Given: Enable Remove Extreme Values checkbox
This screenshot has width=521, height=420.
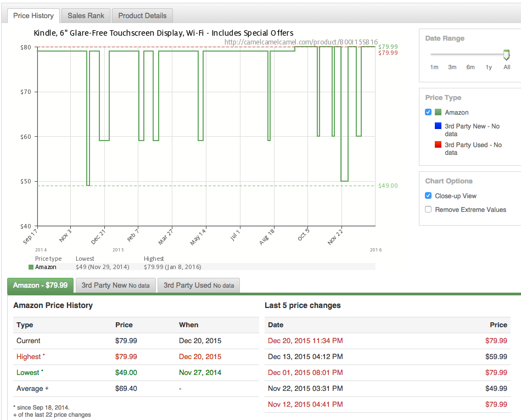Looking at the screenshot, I should tap(428, 209).
